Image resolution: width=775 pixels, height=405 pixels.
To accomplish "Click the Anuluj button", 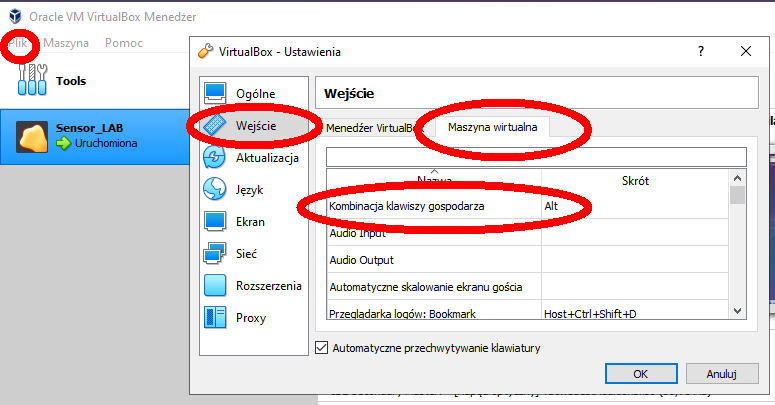I will coord(722,374).
